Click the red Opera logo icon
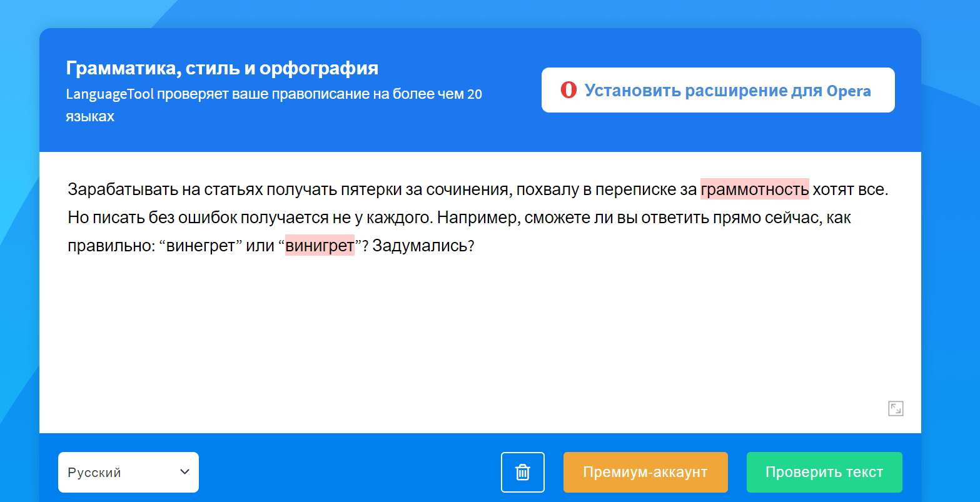Image resolution: width=980 pixels, height=502 pixels. [x=568, y=91]
